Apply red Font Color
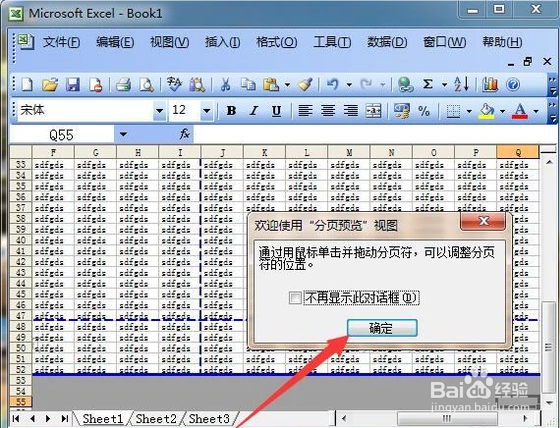Image resolution: width=560 pixels, height=428 pixels. click(520, 111)
